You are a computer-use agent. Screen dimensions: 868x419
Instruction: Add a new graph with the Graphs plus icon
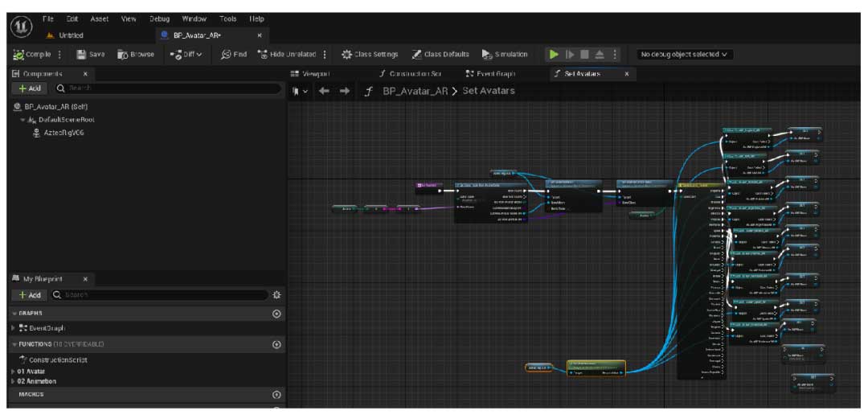point(277,314)
